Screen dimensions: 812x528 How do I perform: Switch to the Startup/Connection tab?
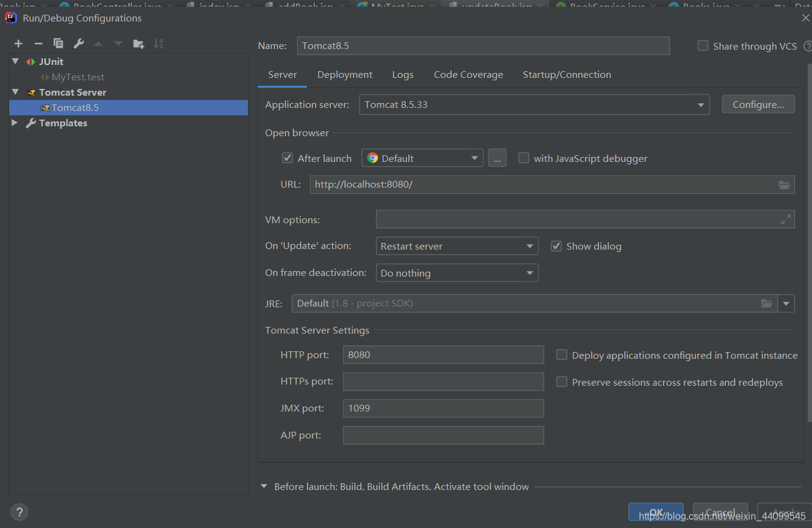pyautogui.click(x=567, y=75)
